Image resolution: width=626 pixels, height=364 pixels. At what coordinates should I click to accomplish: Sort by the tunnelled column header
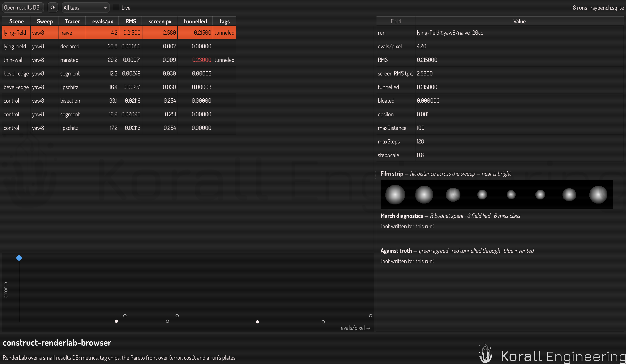point(195,21)
